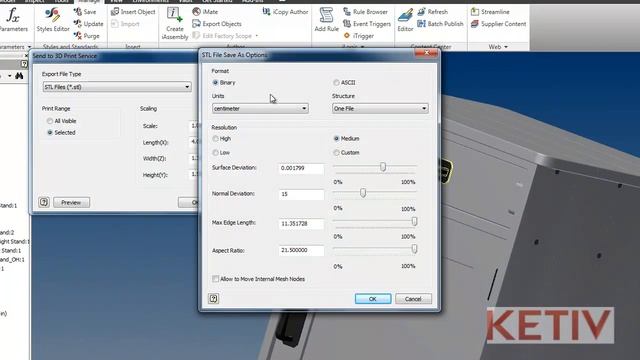Image resolution: width=640 pixels, height=360 pixels.
Task: Click the iTrigger tool
Action: tap(359, 36)
